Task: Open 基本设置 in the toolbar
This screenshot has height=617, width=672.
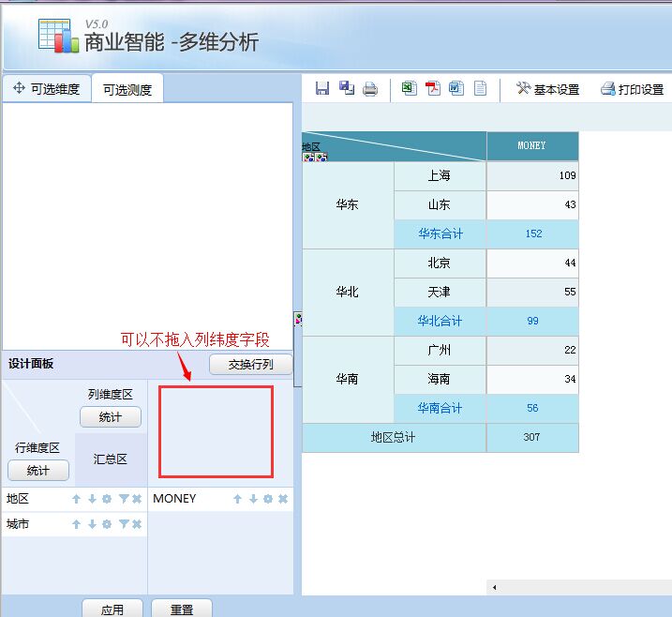Action: click(x=548, y=89)
